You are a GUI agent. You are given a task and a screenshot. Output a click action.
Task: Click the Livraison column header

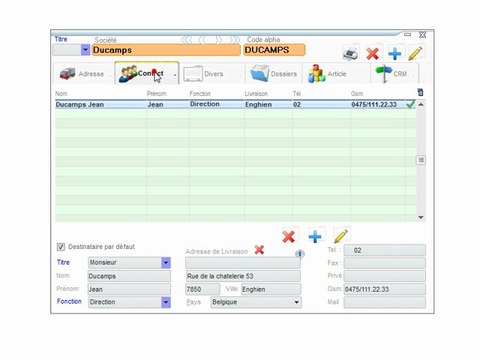click(x=256, y=94)
